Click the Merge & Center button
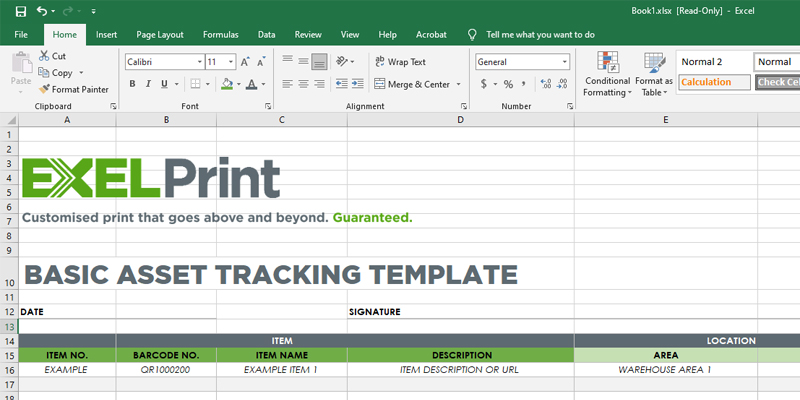The image size is (800, 400). (412, 84)
